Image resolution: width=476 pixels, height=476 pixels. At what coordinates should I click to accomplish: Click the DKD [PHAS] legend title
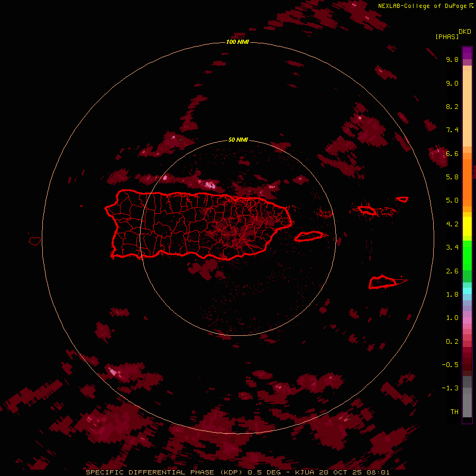(x=453, y=34)
